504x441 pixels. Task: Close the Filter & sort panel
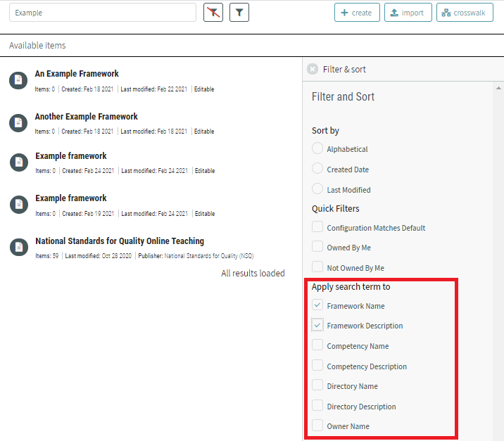pos(313,69)
